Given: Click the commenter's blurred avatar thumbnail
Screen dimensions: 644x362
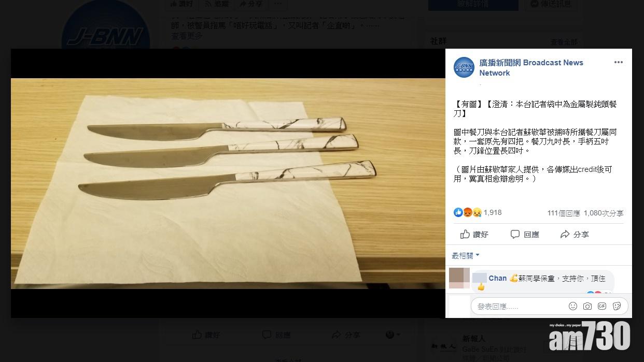Looking at the screenshot, I should (x=459, y=279).
